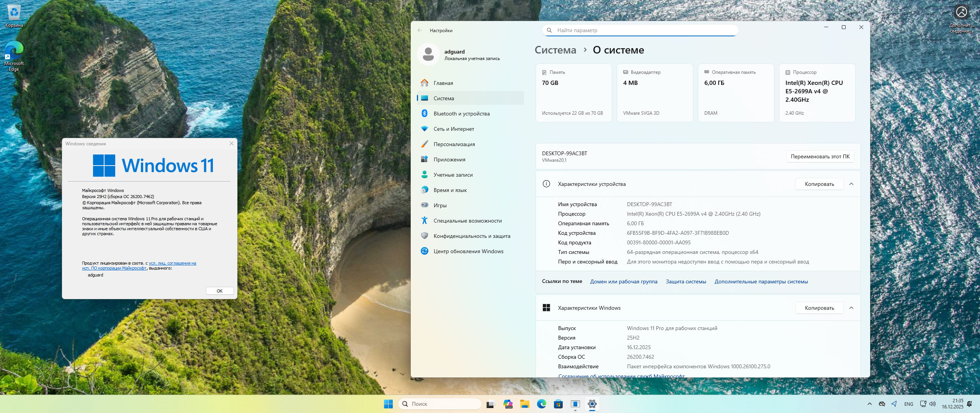The width and height of the screenshot is (980, 413).
Task: Open Приложения settings section
Action: pos(449,159)
